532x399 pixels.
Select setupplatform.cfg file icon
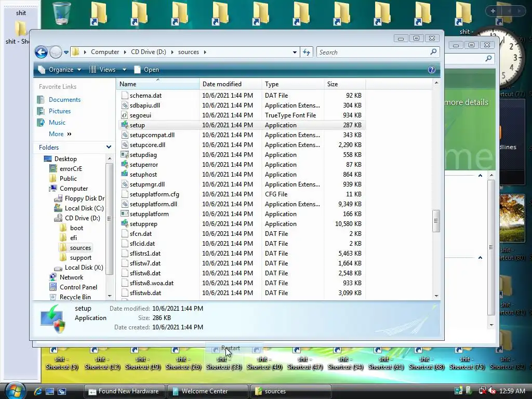point(125,194)
